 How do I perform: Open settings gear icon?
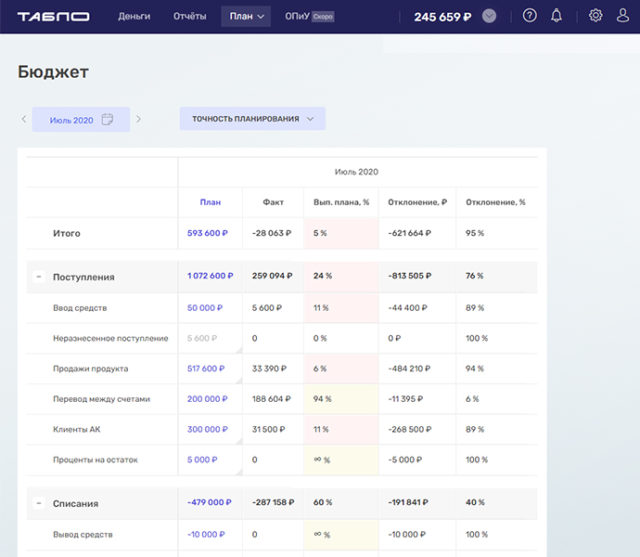point(596,16)
